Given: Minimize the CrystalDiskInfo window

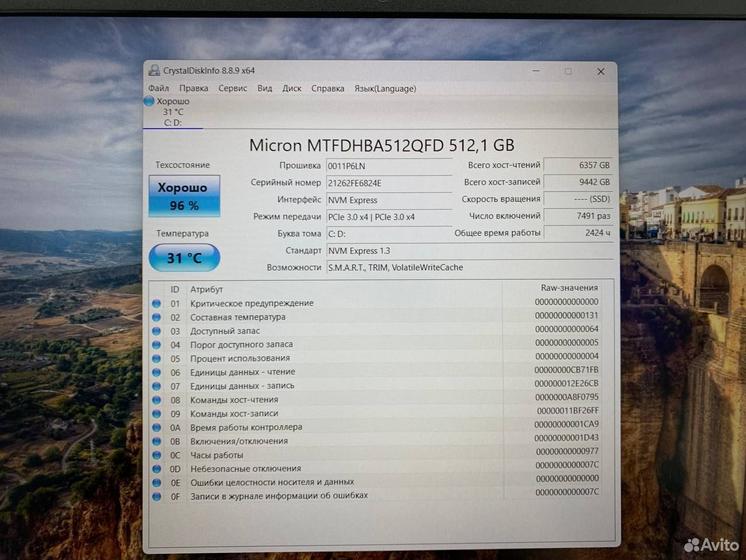Looking at the screenshot, I should click(536, 71).
